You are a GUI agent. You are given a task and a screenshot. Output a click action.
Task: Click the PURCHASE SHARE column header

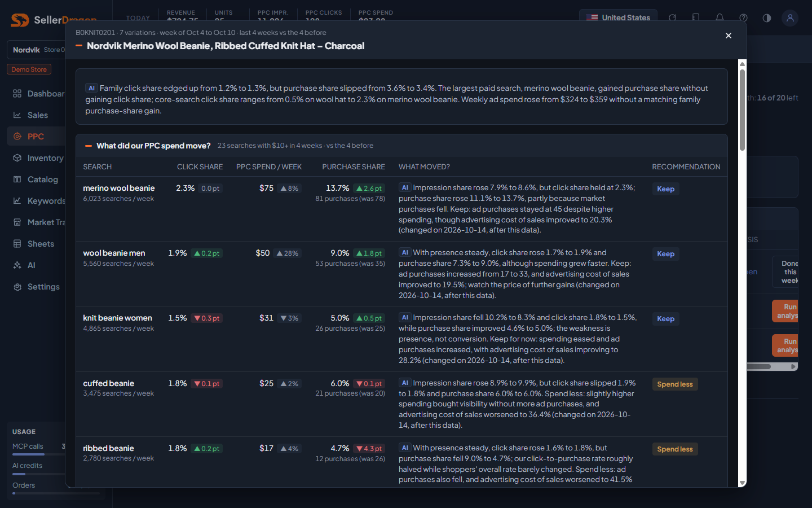click(x=354, y=167)
